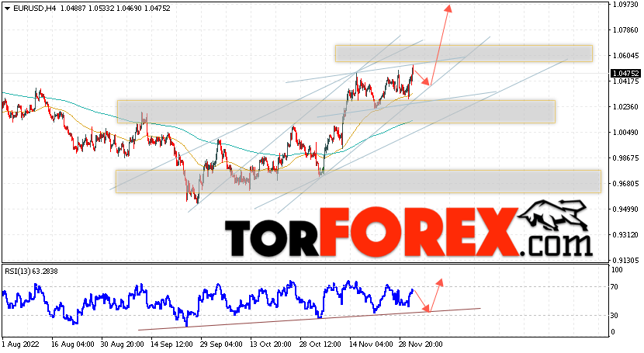Click price scale value 0.91305

[x=625, y=260]
